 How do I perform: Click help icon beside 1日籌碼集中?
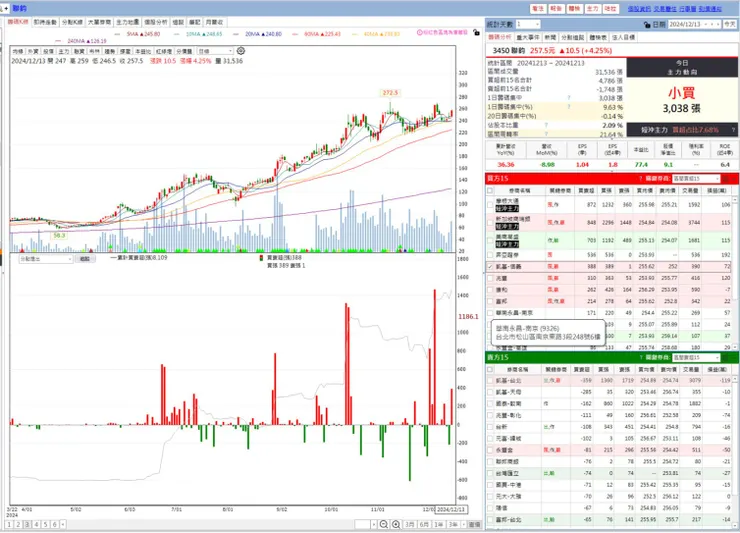569,98
